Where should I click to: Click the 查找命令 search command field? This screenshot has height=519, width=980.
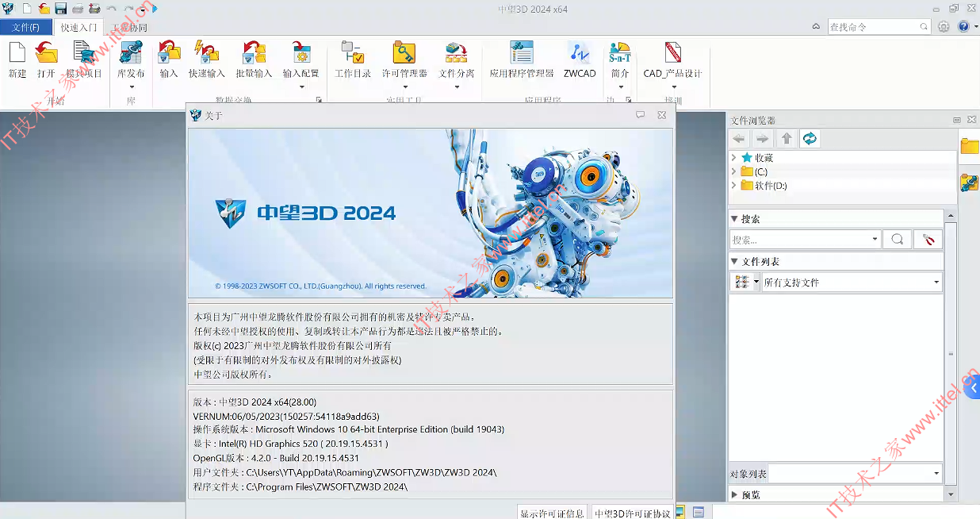[873, 26]
